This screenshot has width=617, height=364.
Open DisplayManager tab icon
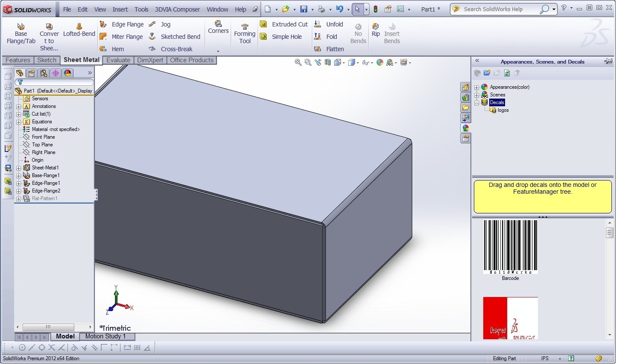(68, 73)
